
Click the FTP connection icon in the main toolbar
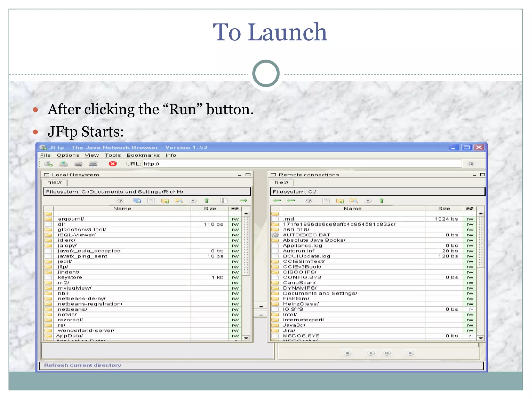point(49,164)
